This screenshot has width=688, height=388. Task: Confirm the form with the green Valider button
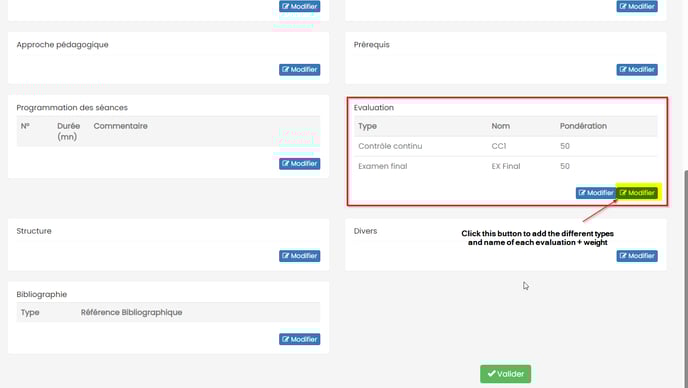tap(505, 374)
